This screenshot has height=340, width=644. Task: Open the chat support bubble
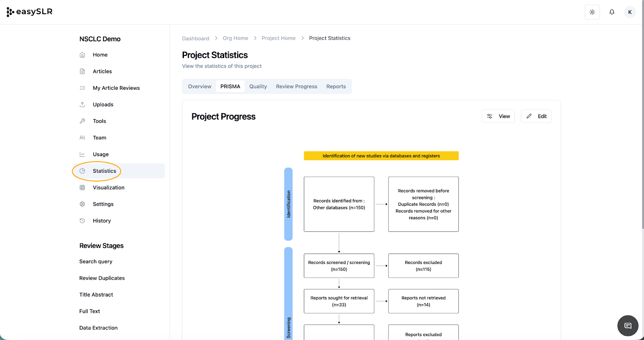coord(627,326)
